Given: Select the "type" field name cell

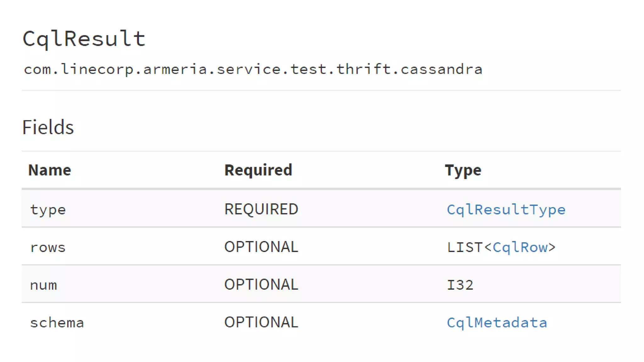Looking at the screenshot, I should 48,210.
